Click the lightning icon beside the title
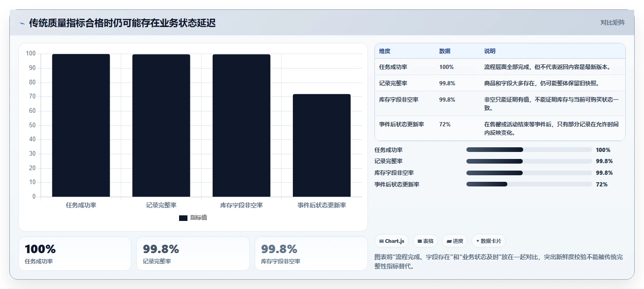Image resolution: width=644 pixels, height=289 pixels. (22, 23)
